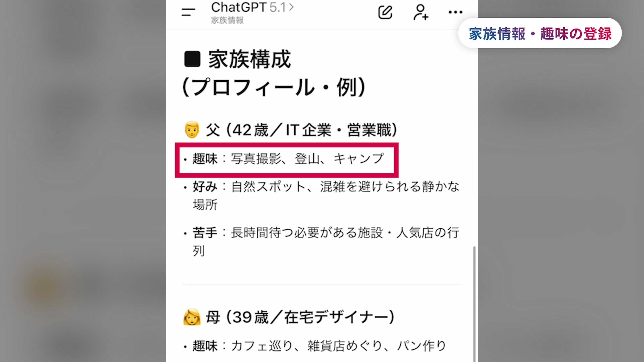644x362 pixels.
Task: Start a new chat with compose icon
Action: (385, 12)
